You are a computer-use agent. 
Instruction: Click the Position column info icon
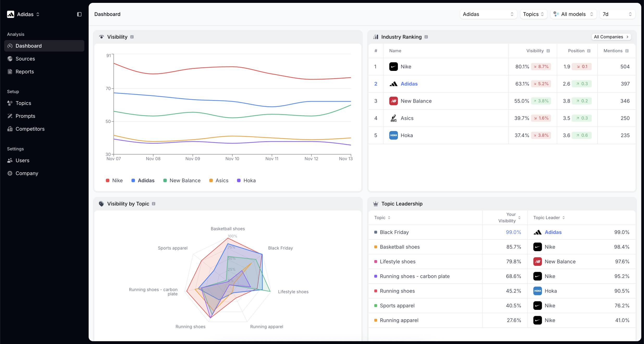[589, 51]
